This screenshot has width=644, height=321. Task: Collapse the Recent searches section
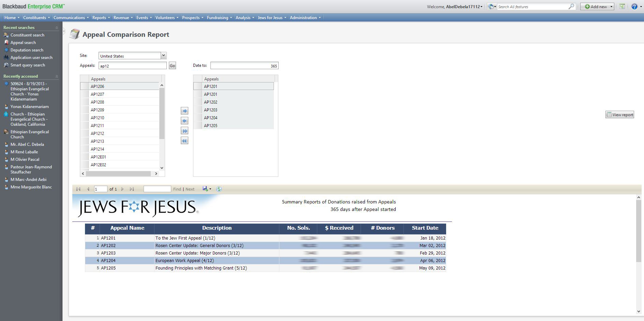tap(57, 28)
